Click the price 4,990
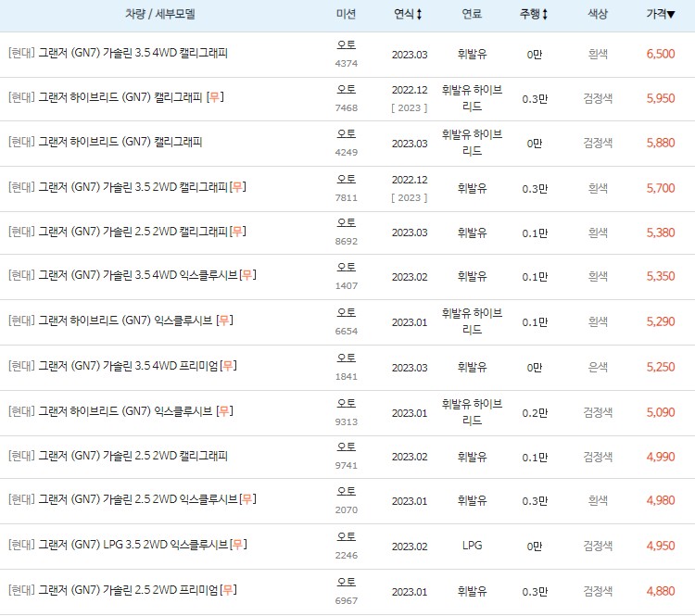 [661, 457]
